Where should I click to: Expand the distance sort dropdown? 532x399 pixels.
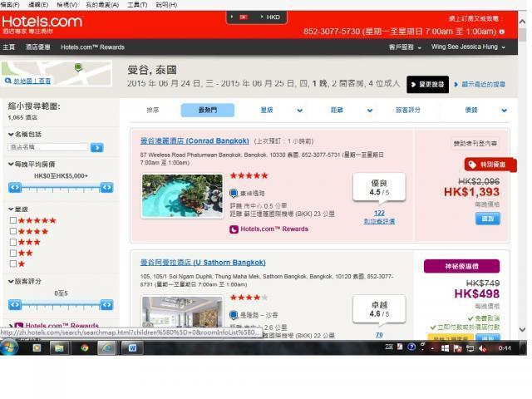pyautogui.click(x=370, y=111)
